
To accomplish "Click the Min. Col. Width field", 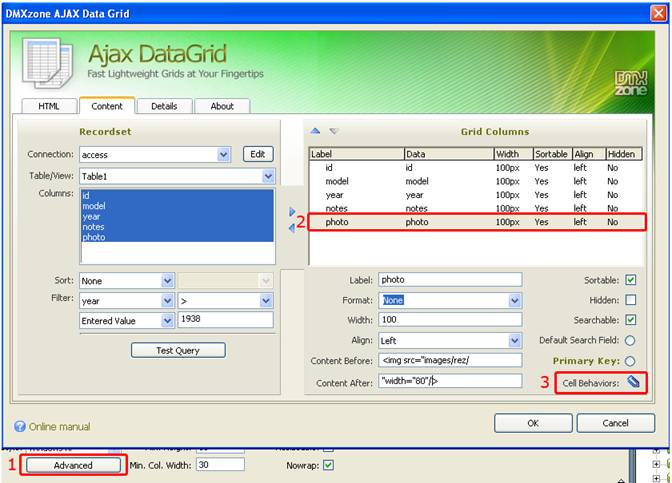I will 220,465.
